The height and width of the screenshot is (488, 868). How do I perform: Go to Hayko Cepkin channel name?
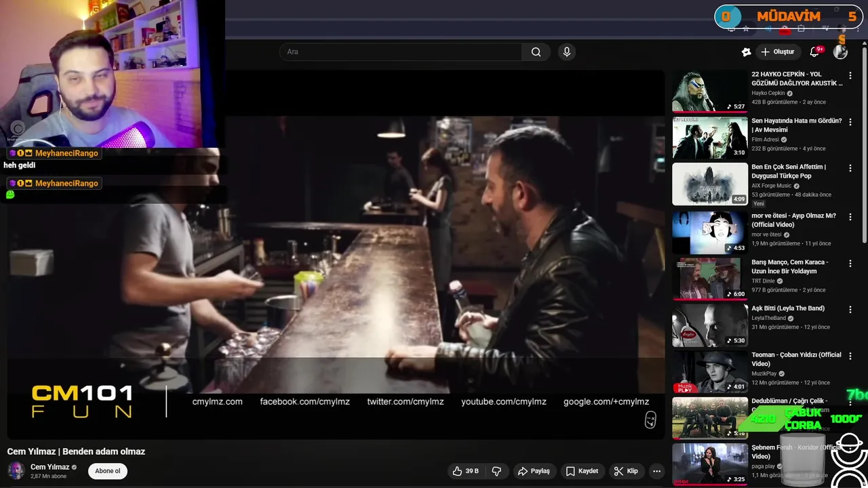click(x=768, y=94)
